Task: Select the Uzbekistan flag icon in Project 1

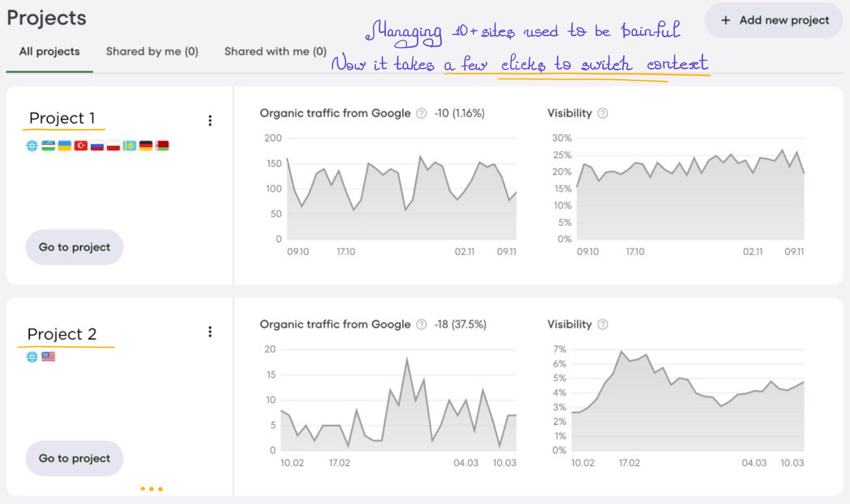Action: point(48,146)
